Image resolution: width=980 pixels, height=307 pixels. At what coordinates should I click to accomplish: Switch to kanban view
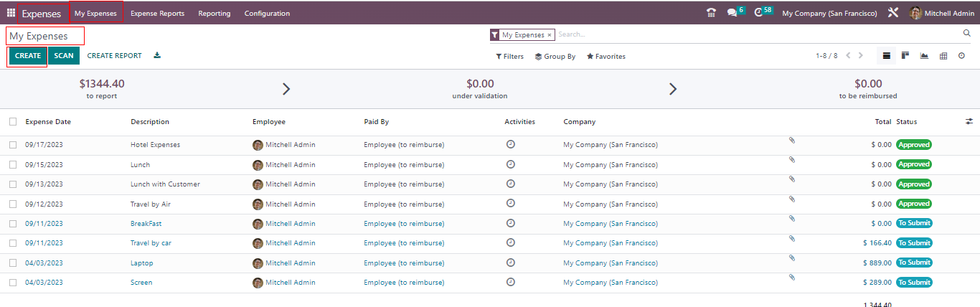(905, 56)
